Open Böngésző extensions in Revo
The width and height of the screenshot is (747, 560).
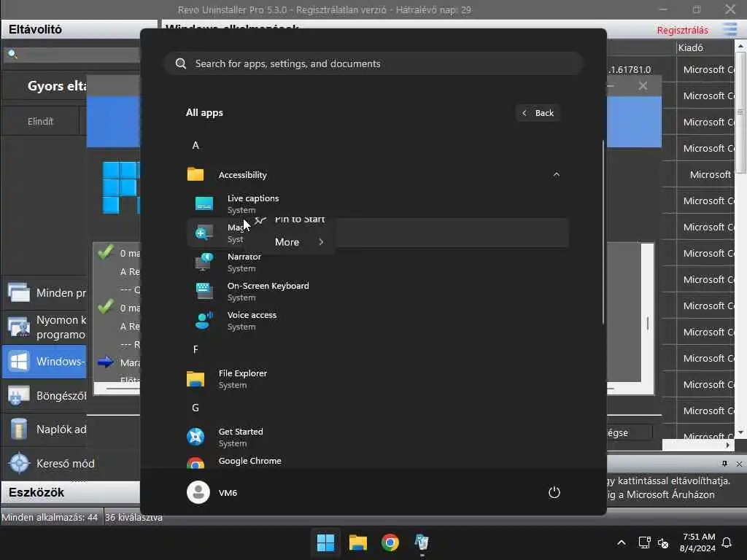coord(44,396)
